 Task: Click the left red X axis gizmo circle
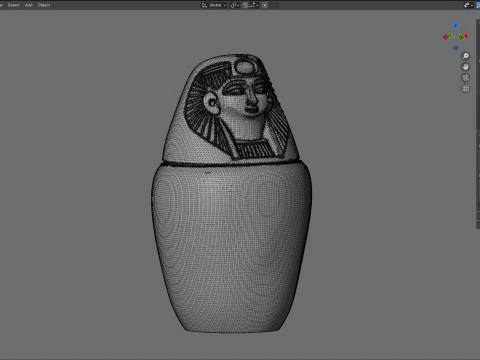pos(445,37)
